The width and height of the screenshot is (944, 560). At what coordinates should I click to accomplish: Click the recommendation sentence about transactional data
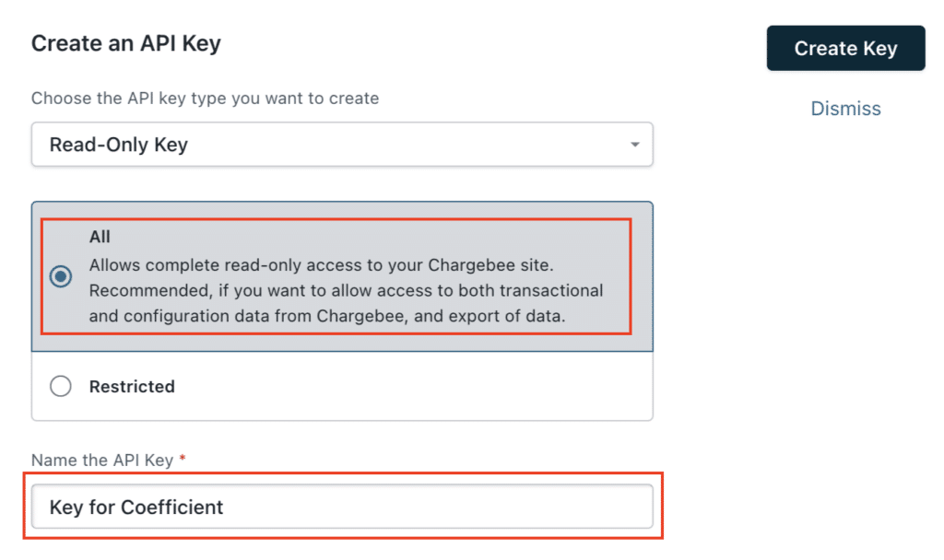347,303
